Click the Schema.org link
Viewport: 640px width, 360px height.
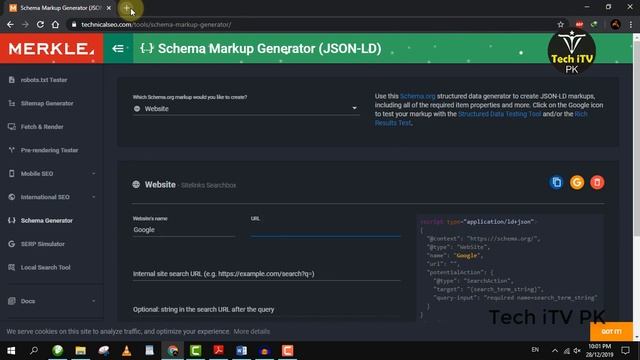[417, 96]
